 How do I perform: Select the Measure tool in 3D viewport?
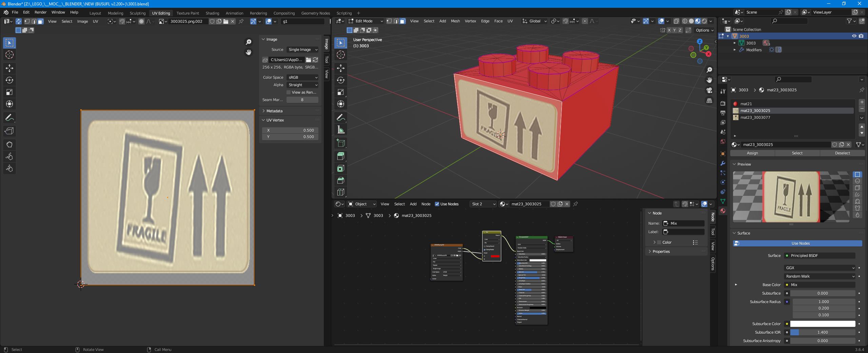[341, 130]
